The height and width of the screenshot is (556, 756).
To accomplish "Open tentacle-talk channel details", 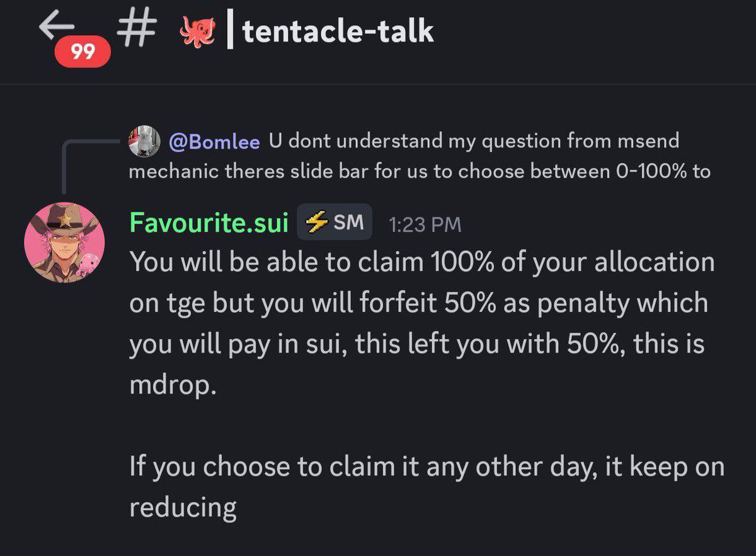I will [x=338, y=32].
